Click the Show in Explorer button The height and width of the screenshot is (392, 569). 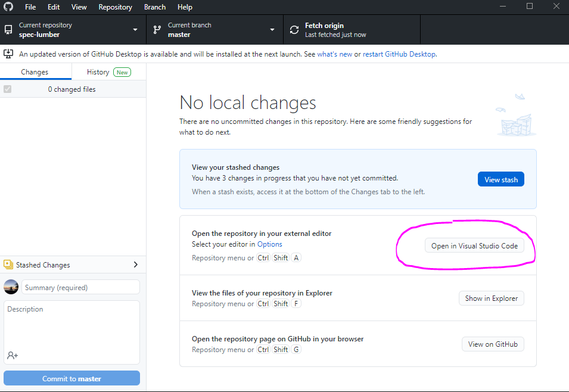491,298
